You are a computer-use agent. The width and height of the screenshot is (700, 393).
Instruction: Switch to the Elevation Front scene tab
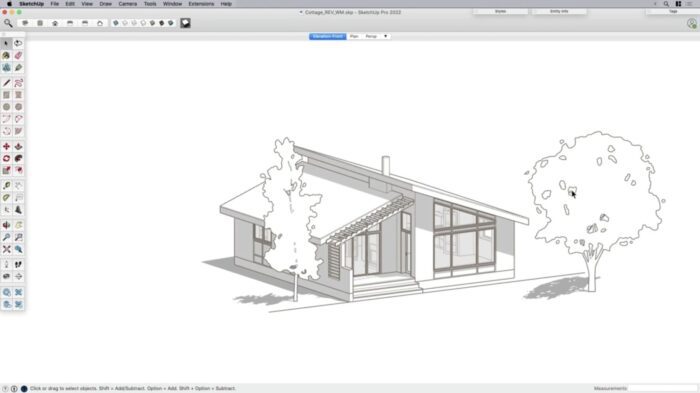coord(327,36)
